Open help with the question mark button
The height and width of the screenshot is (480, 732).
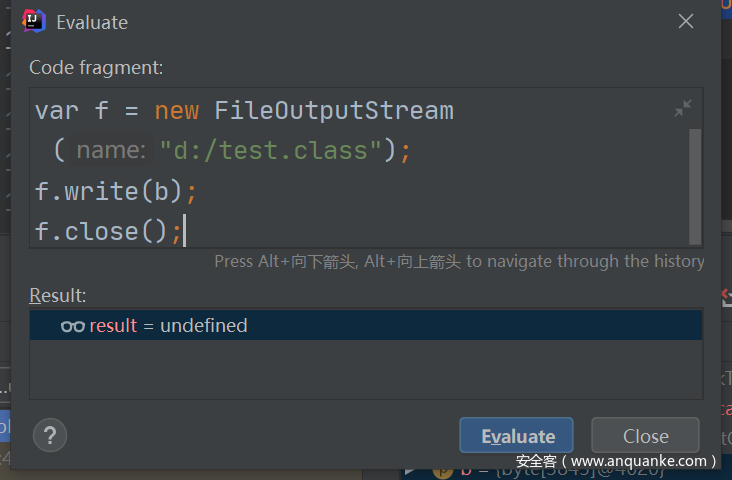pyautogui.click(x=50, y=435)
